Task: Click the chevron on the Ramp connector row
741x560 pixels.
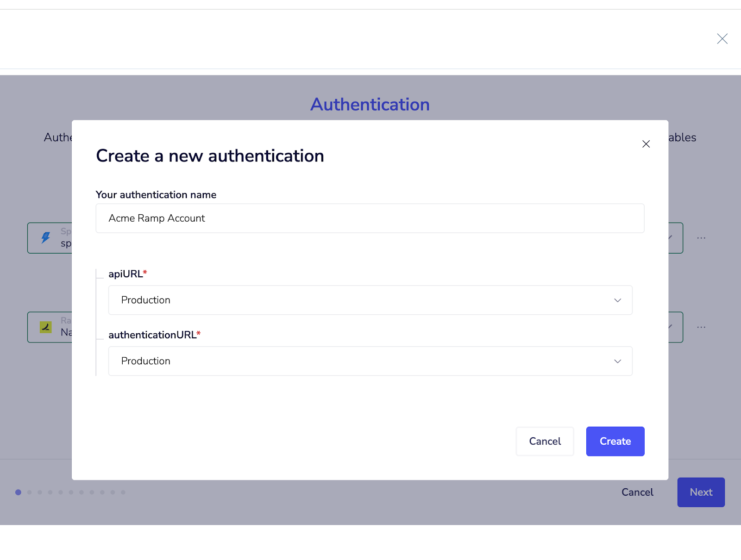Action: (x=671, y=327)
